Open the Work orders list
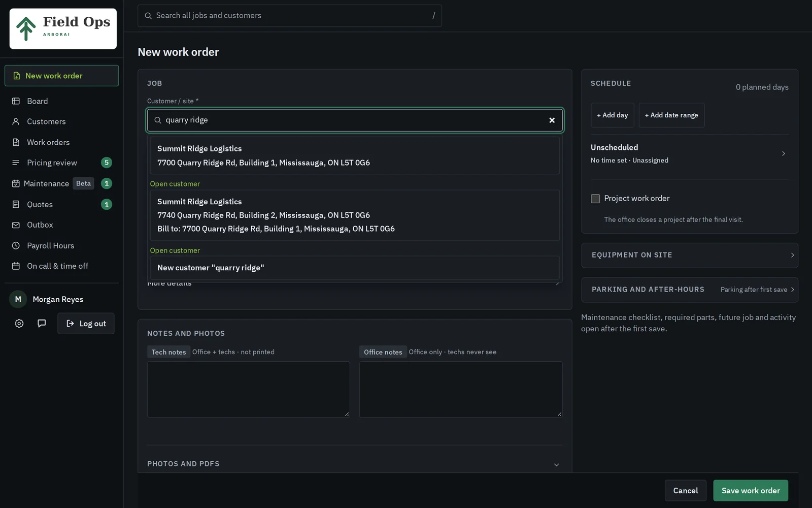This screenshot has width=812, height=508. point(61,142)
